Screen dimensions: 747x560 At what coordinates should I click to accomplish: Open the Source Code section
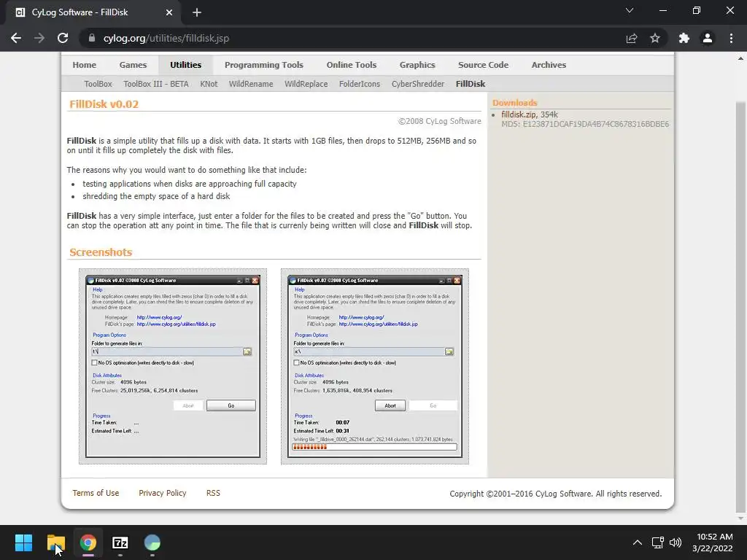(x=483, y=65)
